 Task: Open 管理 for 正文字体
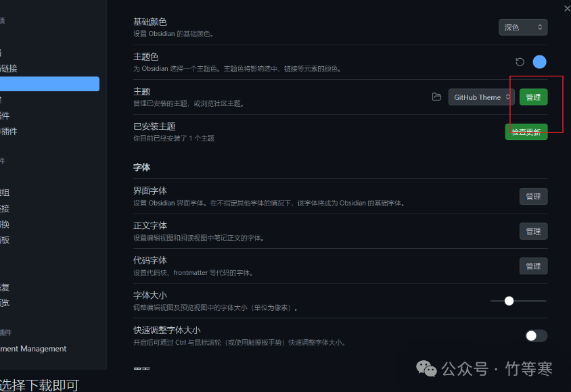(x=533, y=230)
